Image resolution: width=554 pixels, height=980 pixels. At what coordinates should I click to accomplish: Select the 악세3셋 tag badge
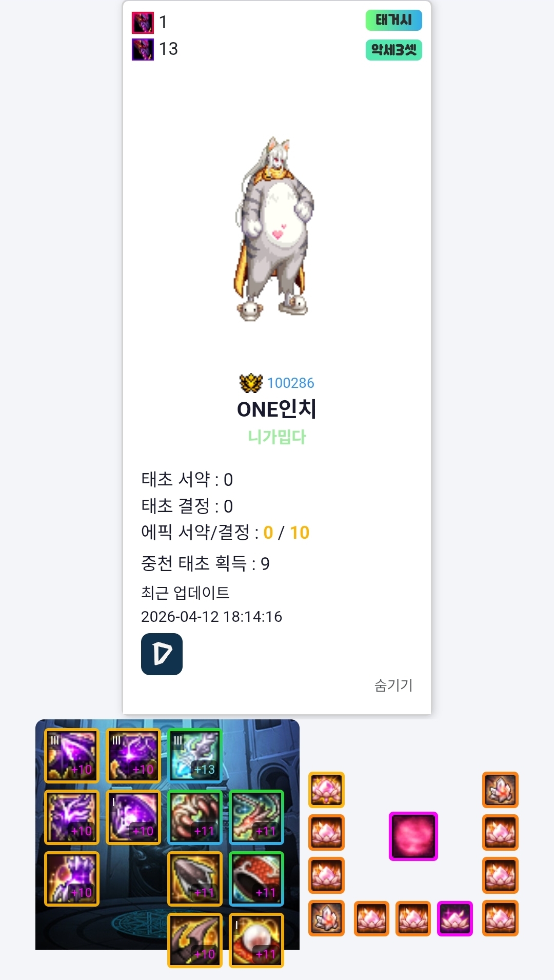pos(393,50)
